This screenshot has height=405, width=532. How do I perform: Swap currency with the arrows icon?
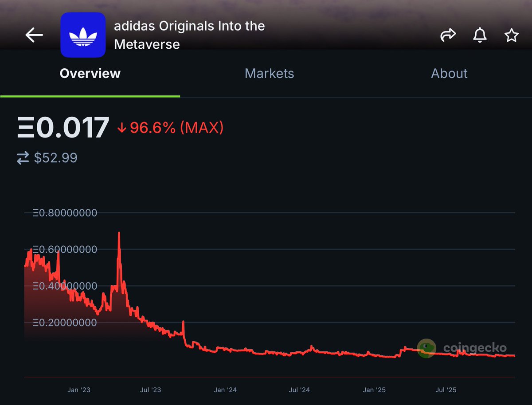(23, 158)
